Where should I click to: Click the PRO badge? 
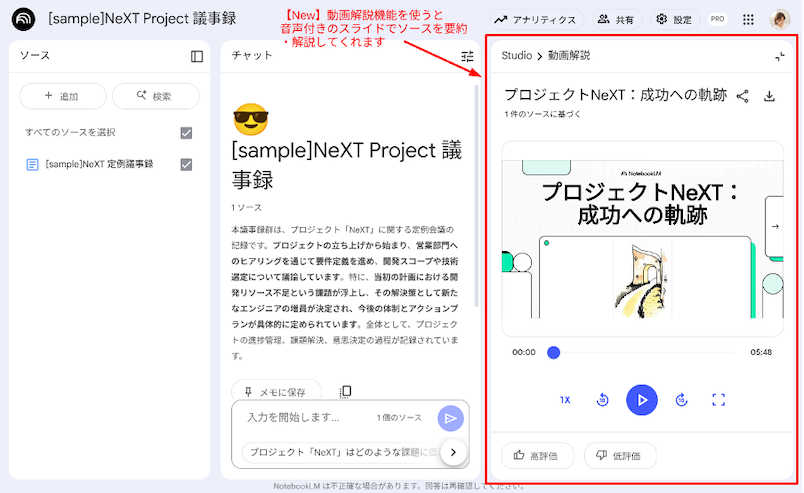click(717, 19)
